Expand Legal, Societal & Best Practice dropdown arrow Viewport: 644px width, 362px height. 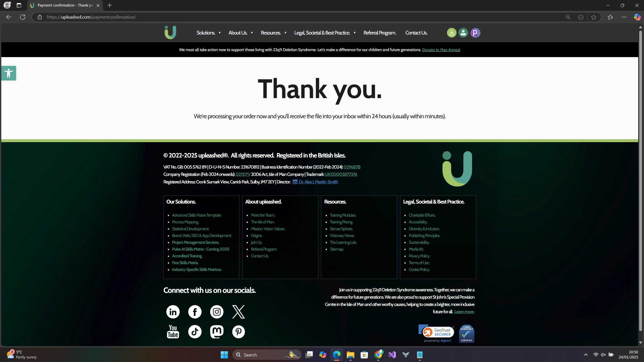354,33
